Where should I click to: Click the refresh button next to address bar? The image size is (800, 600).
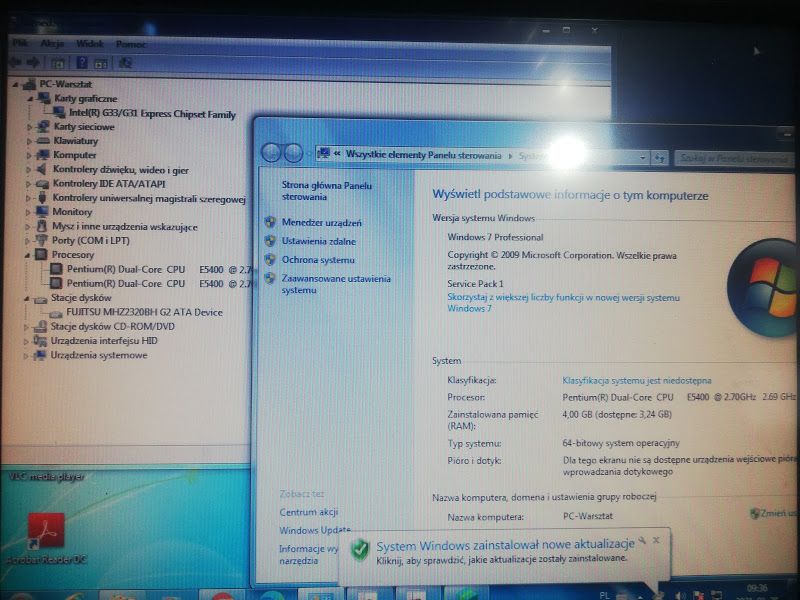(660, 158)
